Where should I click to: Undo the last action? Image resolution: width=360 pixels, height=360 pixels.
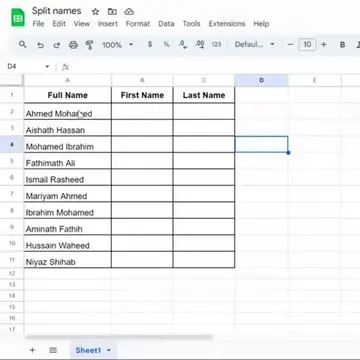click(40, 45)
